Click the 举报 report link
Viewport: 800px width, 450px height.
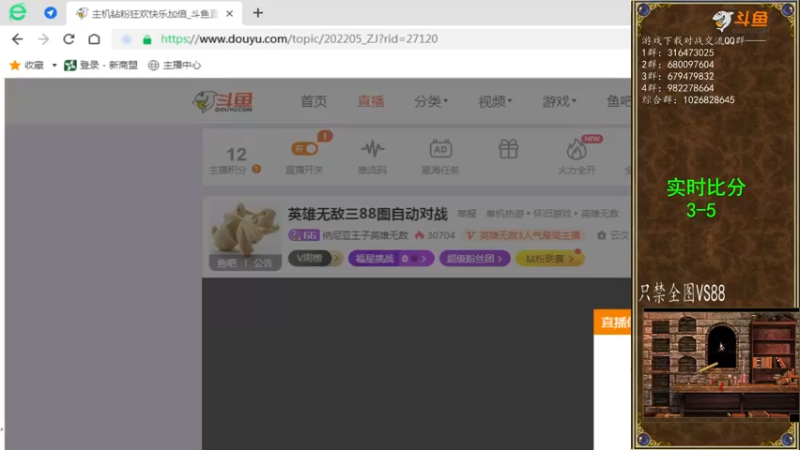[466, 214]
